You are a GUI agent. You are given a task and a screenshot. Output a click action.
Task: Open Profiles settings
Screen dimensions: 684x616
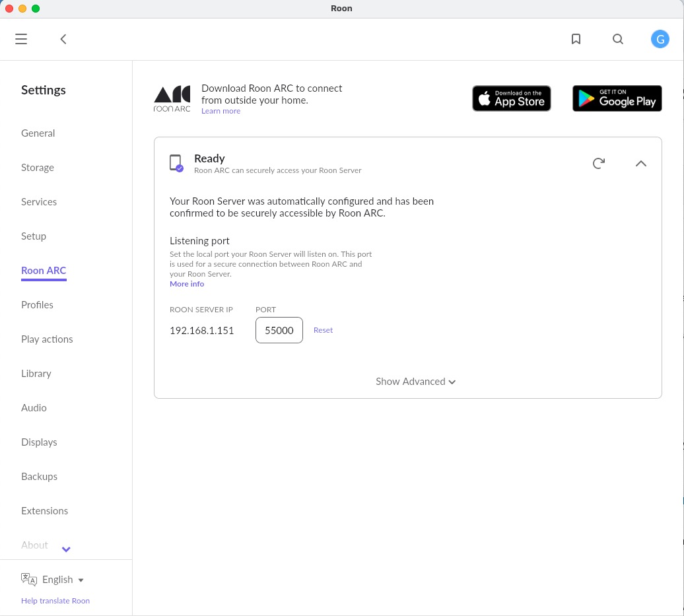point(37,305)
